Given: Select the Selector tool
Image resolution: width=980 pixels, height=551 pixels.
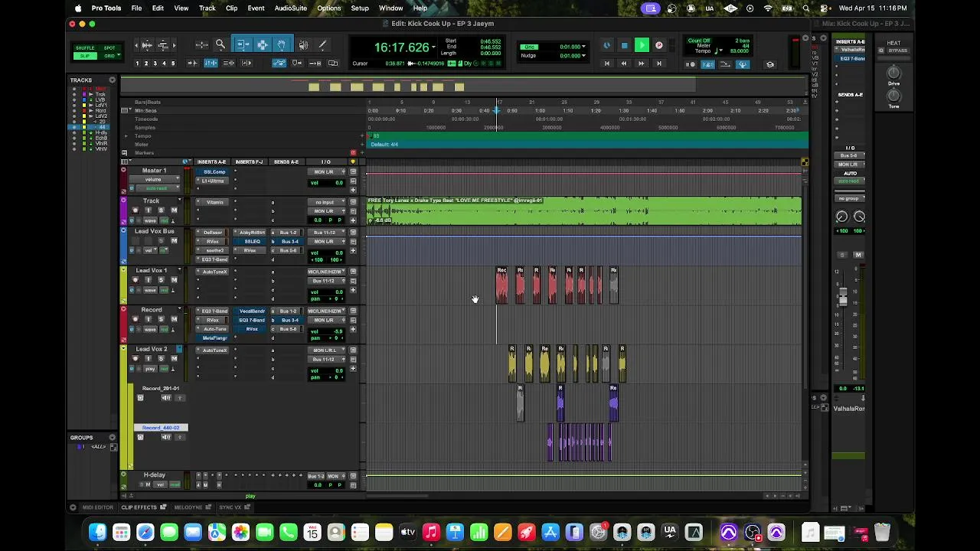Looking at the screenshot, I should [263, 45].
